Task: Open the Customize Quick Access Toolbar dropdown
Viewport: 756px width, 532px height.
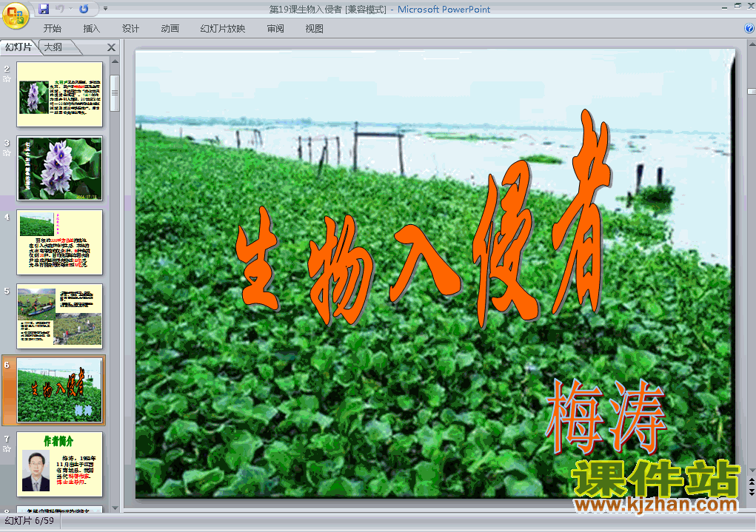Action: tap(106, 9)
